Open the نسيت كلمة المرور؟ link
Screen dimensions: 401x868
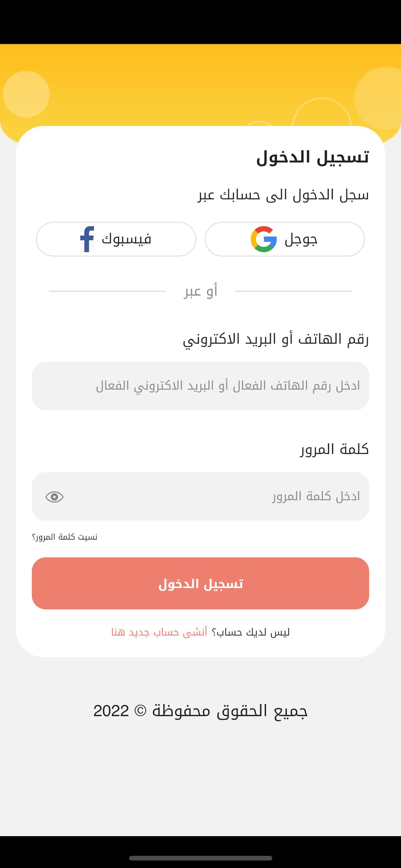point(65,537)
